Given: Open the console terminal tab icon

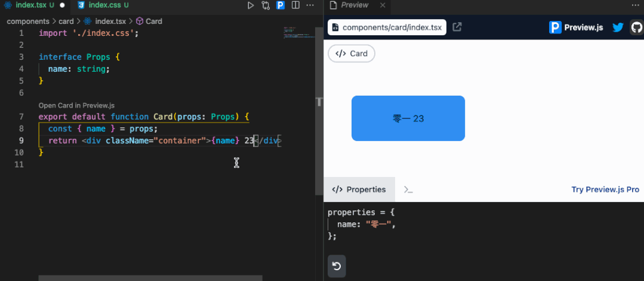Looking at the screenshot, I should [408, 190].
